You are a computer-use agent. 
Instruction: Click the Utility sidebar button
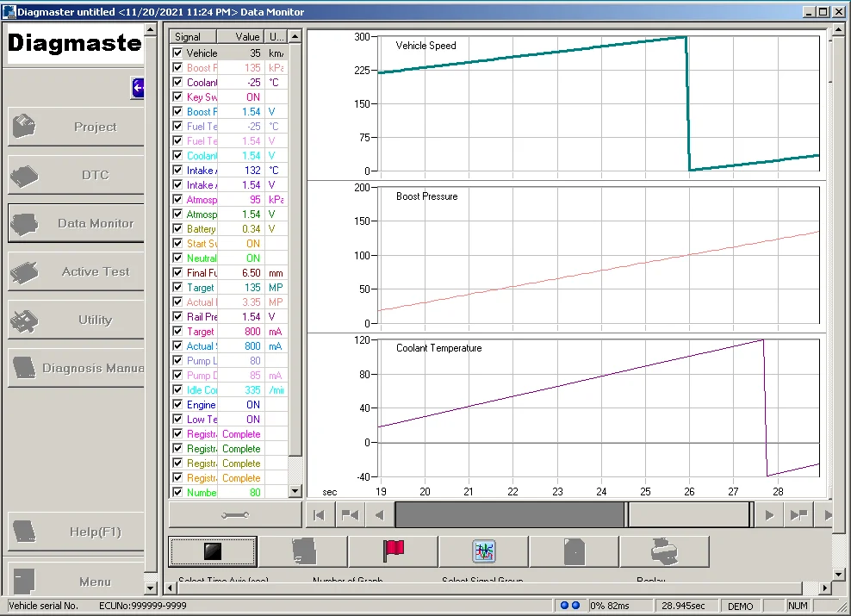coord(75,320)
